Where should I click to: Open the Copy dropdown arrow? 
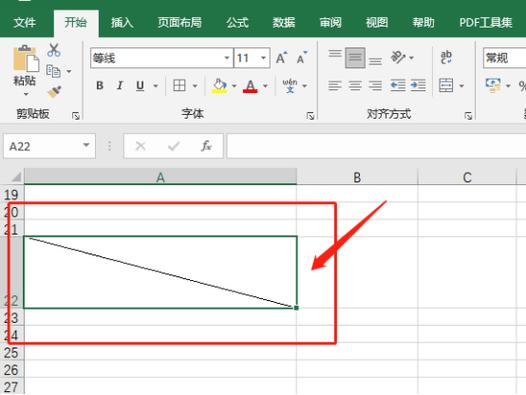pyautogui.click(x=69, y=71)
